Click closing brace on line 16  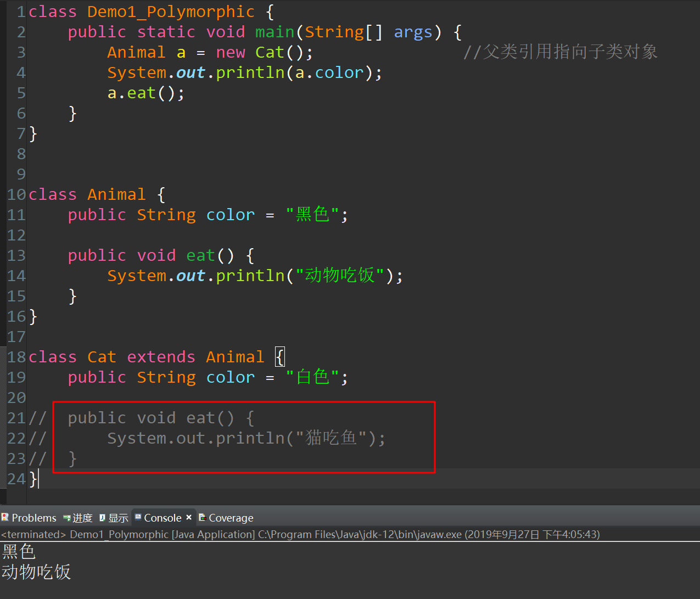[x=33, y=316]
